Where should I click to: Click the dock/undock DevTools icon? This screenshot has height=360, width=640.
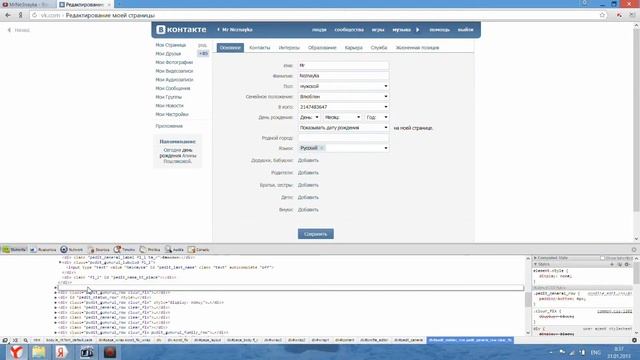[x=5, y=340]
